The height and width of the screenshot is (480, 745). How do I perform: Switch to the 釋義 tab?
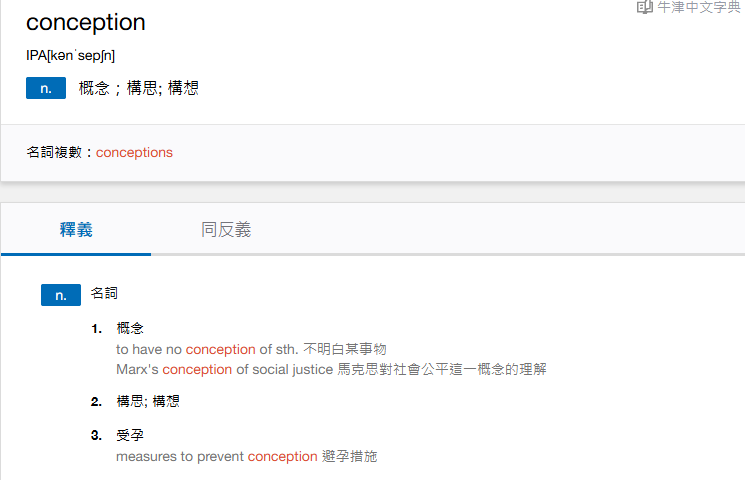[x=76, y=230]
